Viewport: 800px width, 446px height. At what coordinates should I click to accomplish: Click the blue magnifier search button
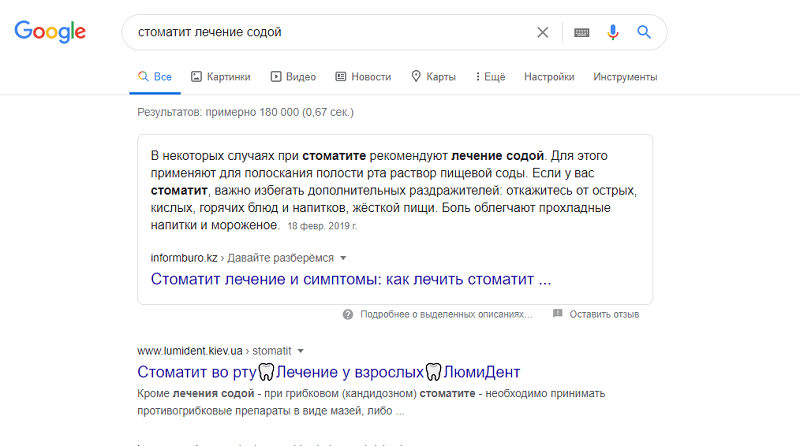644,32
